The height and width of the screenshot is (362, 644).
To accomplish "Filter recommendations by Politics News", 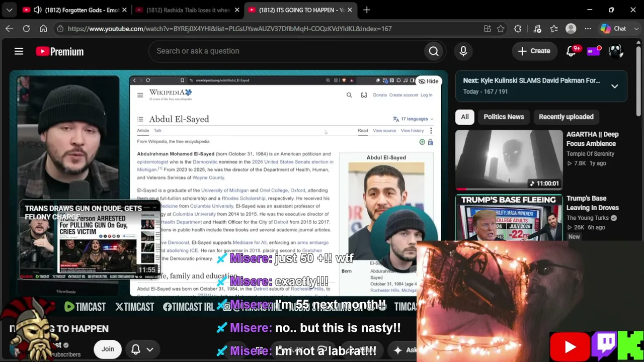I will (x=504, y=117).
